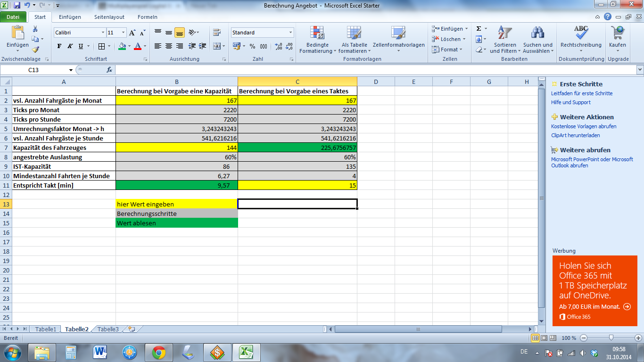The width and height of the screenshot is (644, 362).
Task: Center-align text horizontally in the cell
Action: coord(168,46)
